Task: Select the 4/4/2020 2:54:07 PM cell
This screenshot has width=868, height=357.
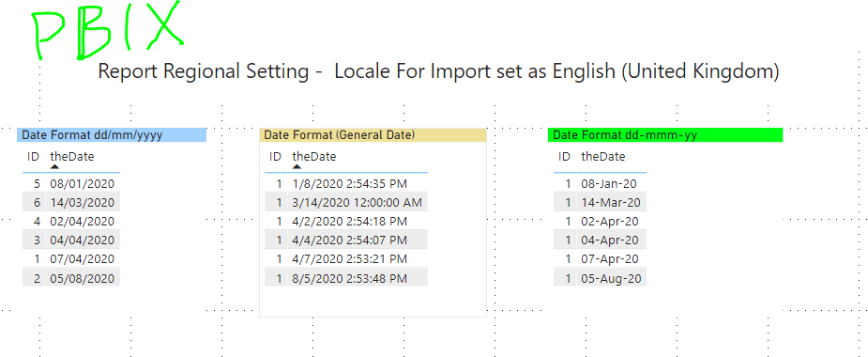Action: point(358,240)
